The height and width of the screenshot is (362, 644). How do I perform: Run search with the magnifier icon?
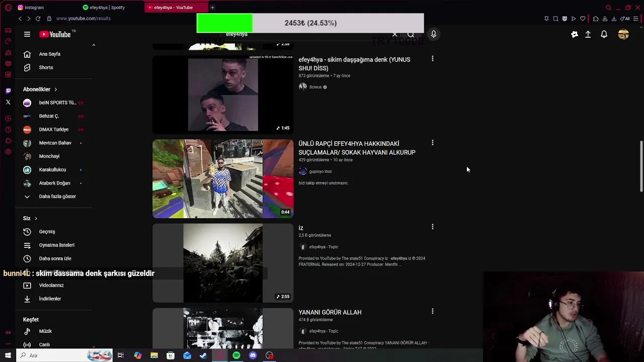pos(411,34)
